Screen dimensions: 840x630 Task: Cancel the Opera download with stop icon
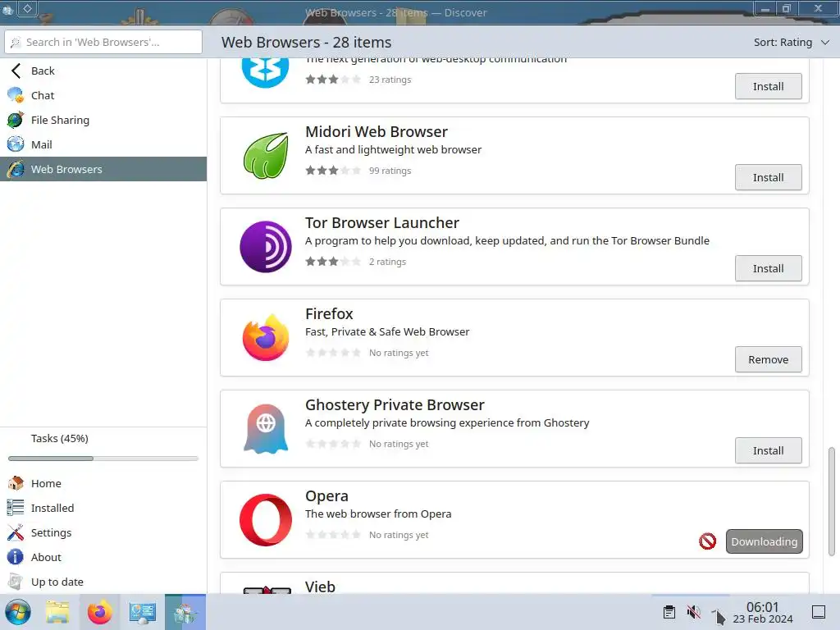708,541
